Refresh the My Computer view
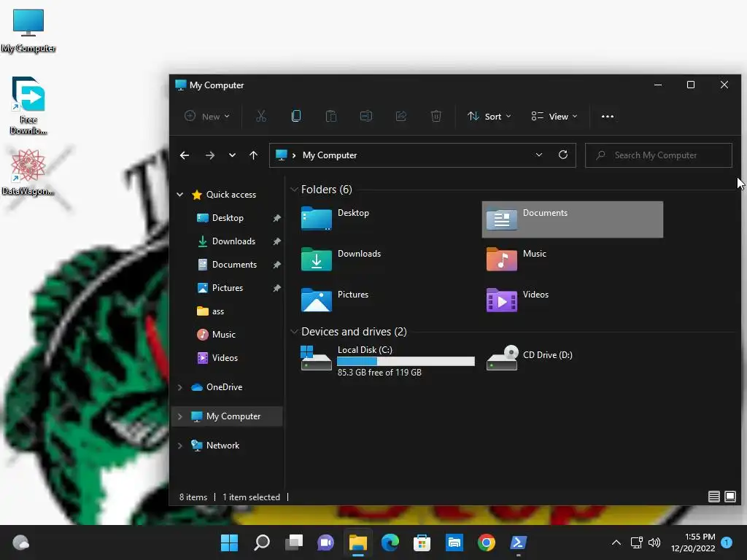 coord(563,155)
